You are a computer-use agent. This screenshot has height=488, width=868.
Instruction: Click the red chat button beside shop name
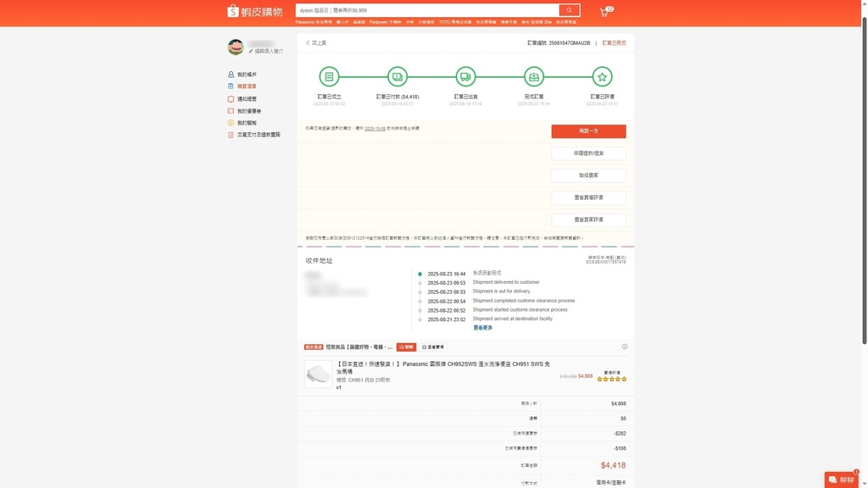coord(406,347)
